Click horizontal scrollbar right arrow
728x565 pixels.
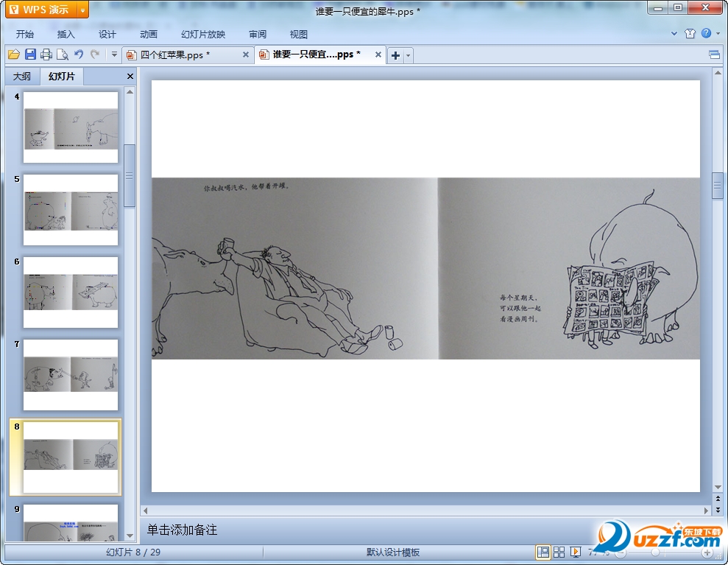click(x=706, y=510)
